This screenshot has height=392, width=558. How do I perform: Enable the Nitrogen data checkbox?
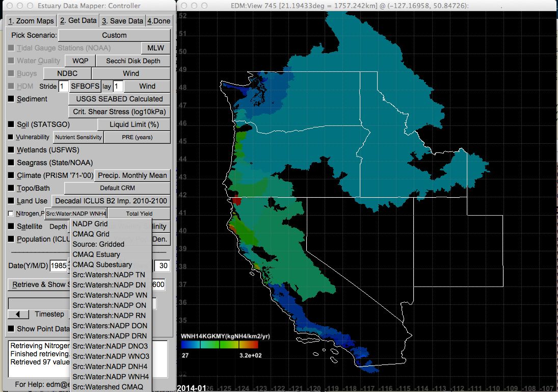coord(11,214)
